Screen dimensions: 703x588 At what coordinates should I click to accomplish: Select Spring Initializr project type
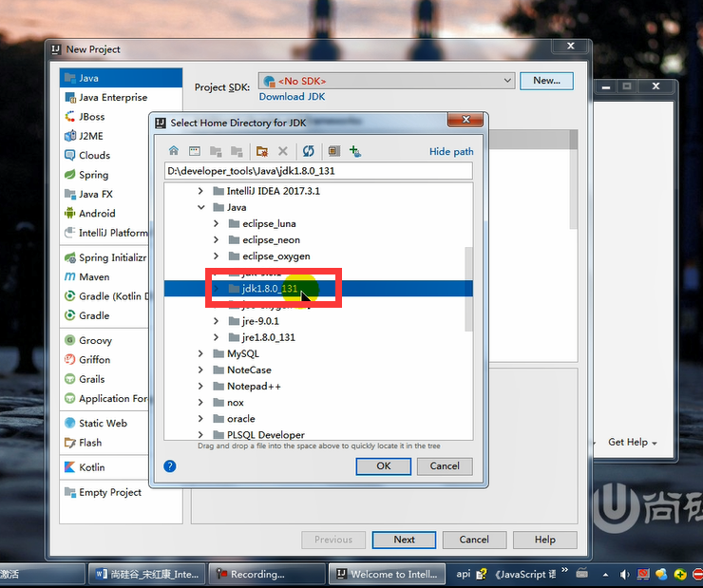104,257
